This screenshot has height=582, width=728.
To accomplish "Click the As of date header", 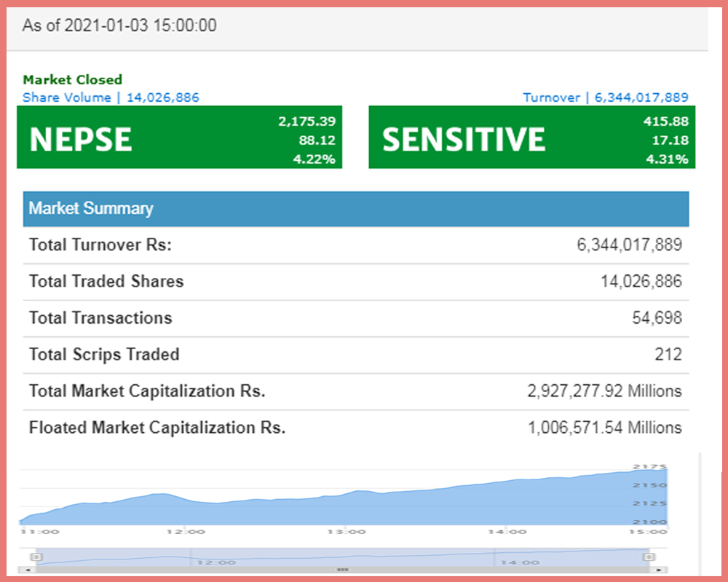I will (119, 25).
